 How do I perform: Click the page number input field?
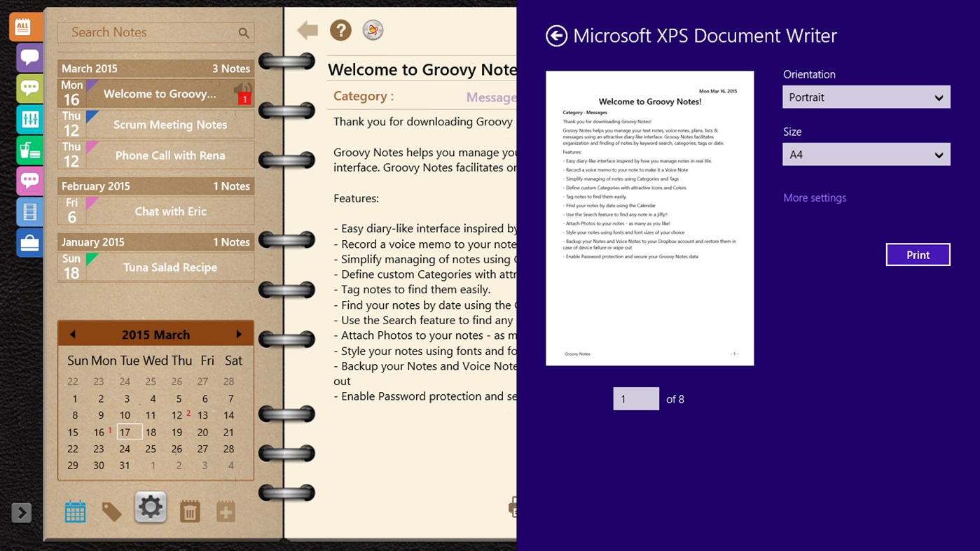point(635,398)
